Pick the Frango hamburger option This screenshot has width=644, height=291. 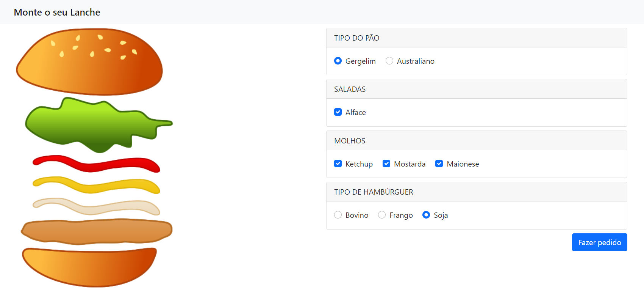coord(382,215)
